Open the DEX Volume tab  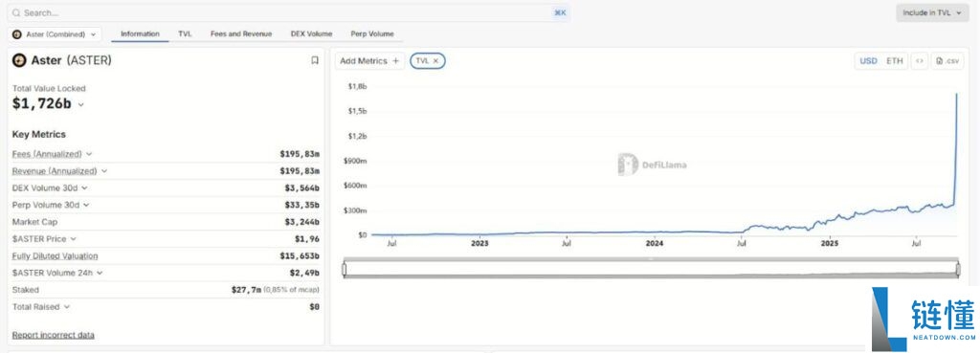[x=311, y=33]
